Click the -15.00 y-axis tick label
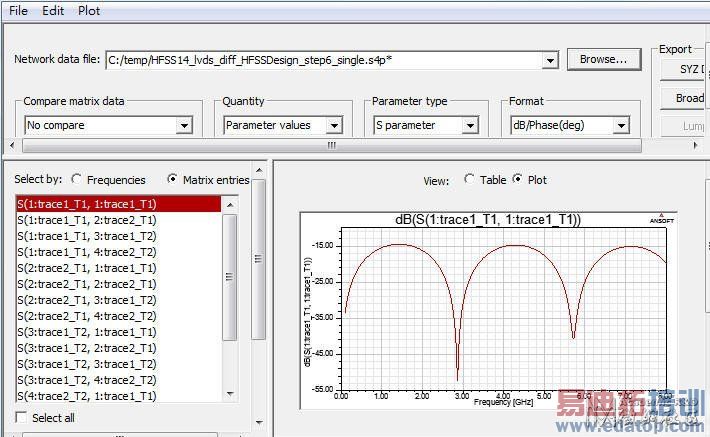This screenshot has height=437, width=710. click(322, 245)
